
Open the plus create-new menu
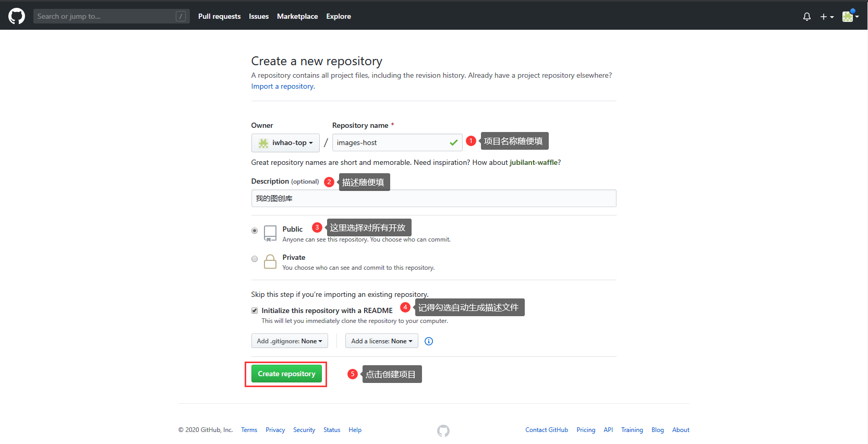pos(827,17)
